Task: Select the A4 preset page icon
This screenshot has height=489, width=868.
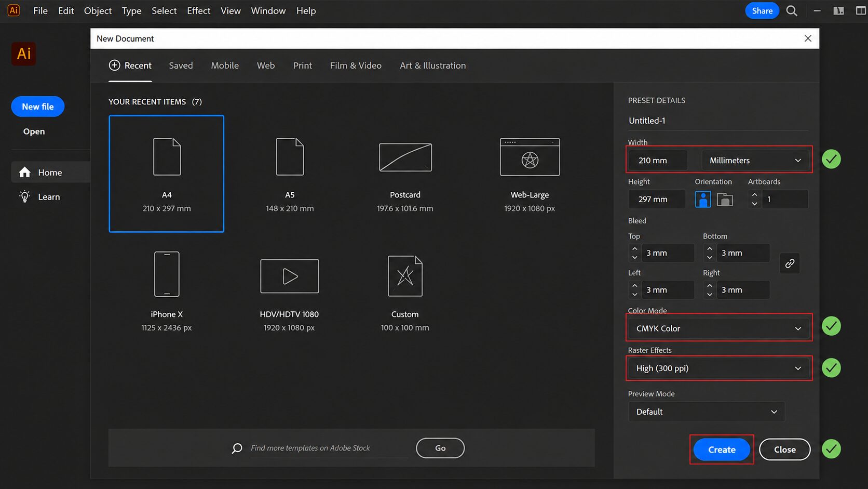Action: click(167, 156)
